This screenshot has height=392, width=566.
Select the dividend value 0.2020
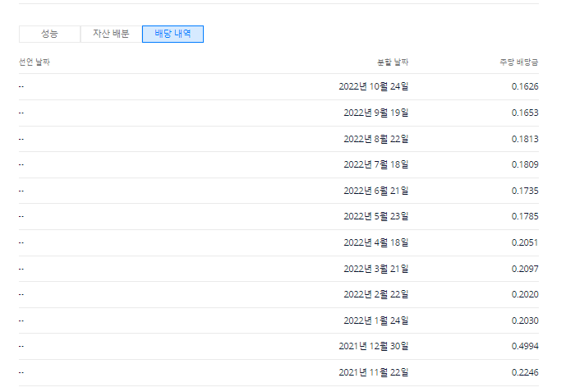pyautogui.click(x=525, y=294)
